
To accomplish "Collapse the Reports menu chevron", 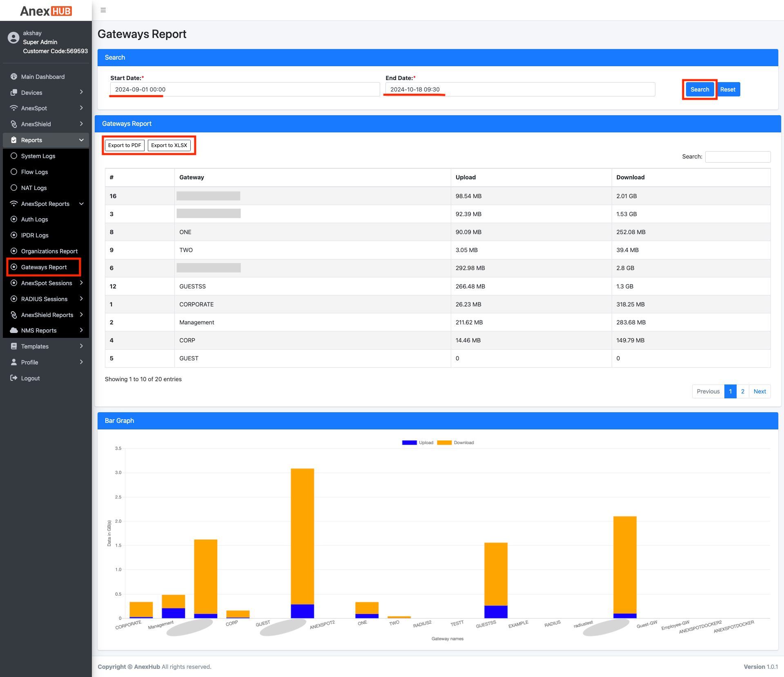I will click(81, 140).
